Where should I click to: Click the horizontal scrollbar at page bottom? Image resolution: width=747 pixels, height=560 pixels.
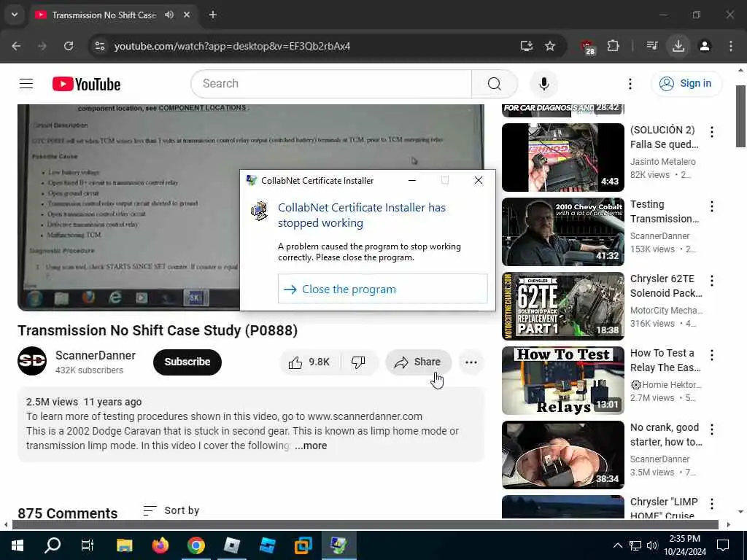(x=365, y=525)
